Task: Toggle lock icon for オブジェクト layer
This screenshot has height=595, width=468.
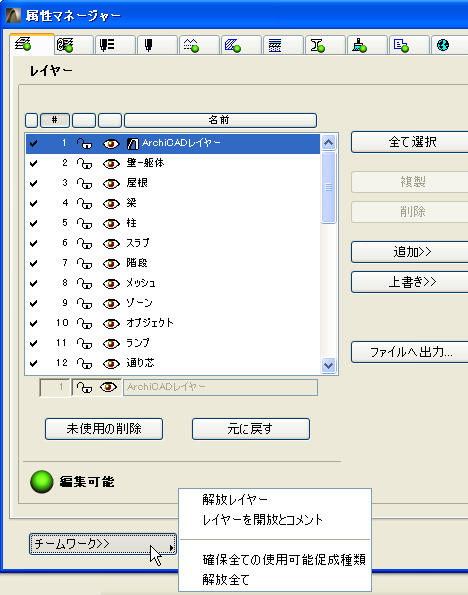Action: click(x=84, y=324)
